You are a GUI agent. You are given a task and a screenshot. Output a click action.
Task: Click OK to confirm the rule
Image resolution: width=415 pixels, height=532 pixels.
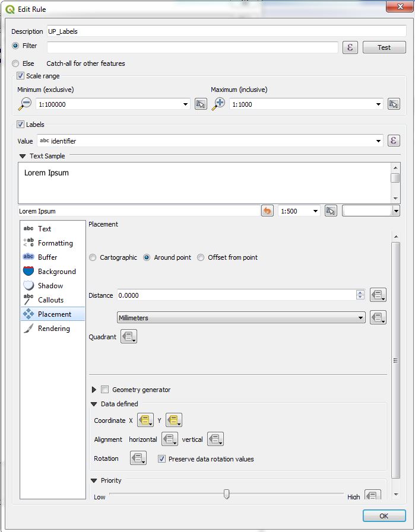pyautogui.click(x=384, y=516)
